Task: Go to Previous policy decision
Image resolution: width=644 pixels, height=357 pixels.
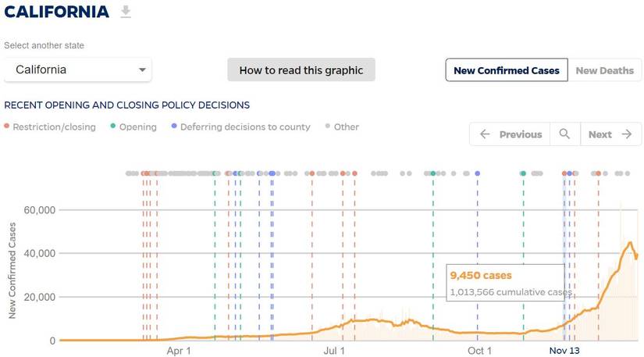Action: click(510, 134)
